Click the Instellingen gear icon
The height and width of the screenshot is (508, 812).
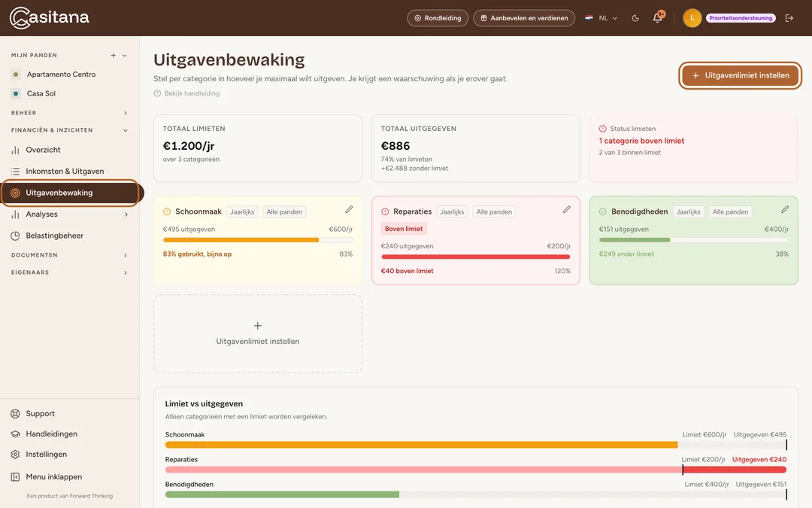(x=15, y=454)
